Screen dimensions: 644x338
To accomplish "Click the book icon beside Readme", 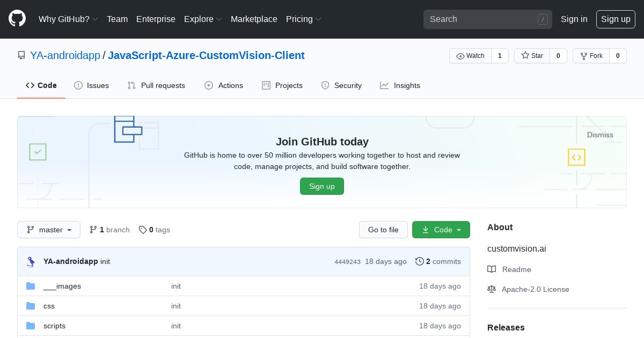I will 492,269.
